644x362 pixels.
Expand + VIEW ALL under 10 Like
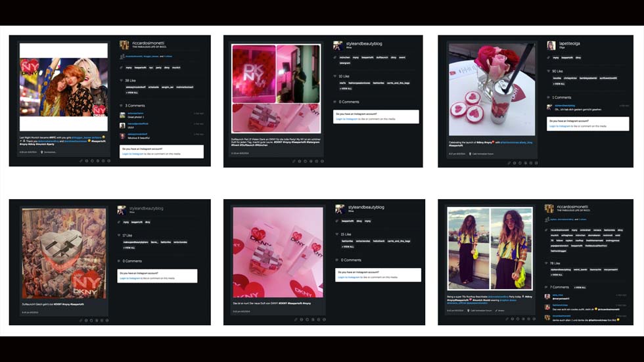pyautogui.click(x=346, y=89)
